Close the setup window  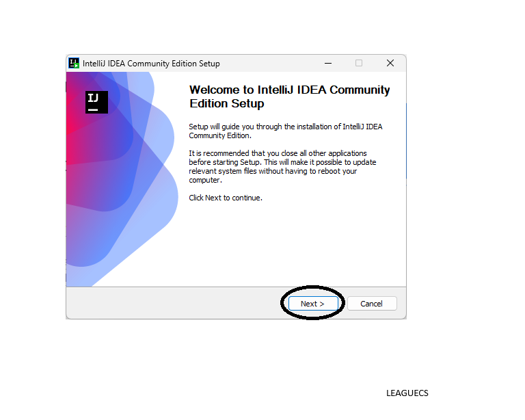pos(390,63)
